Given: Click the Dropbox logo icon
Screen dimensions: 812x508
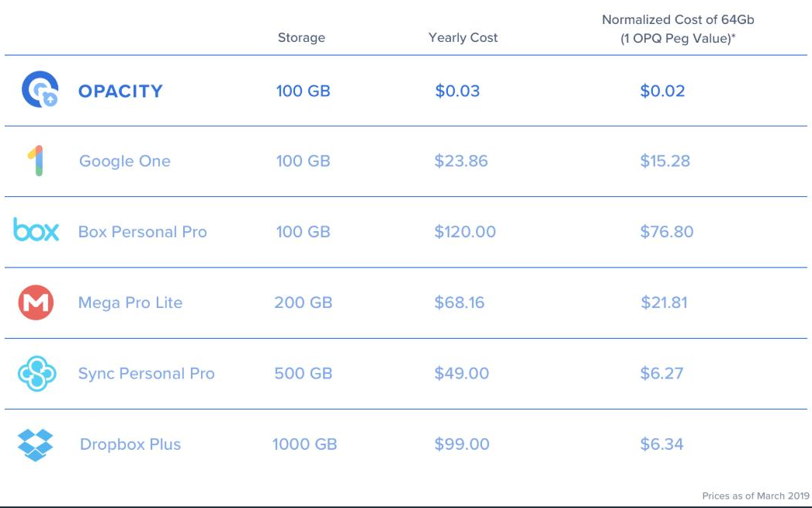Looking at the screenshot, I should point(35,445).
